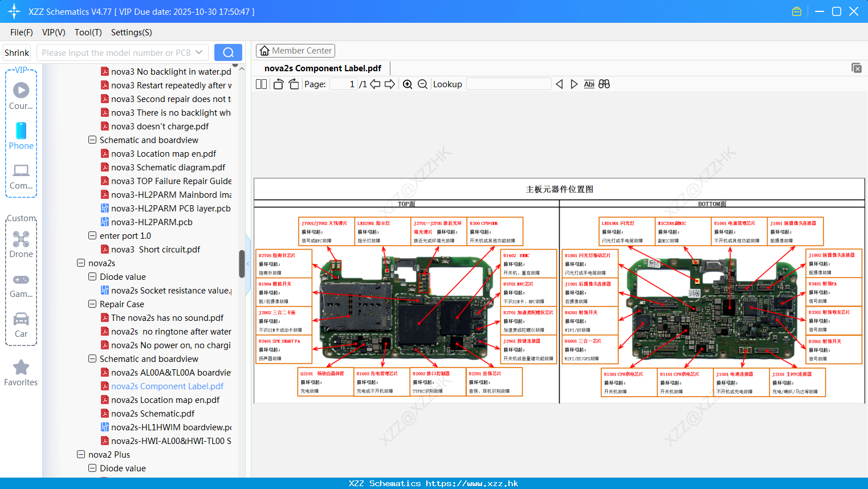
Task: Zoom in on the PDF
Action: 407,84
